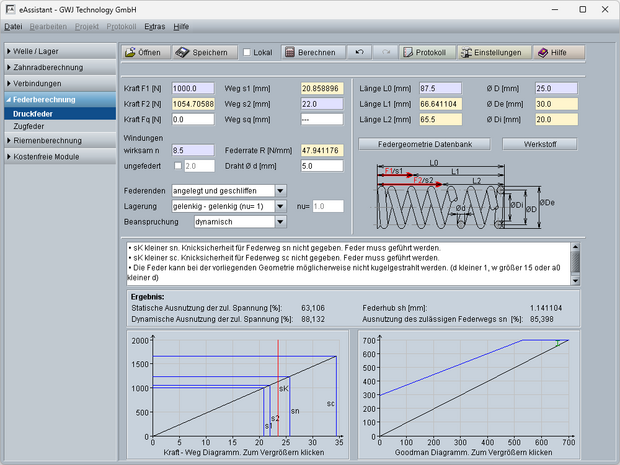This screenshot has width=620, height=465.
Task: Open the Lagerung dropdown list
Action: click(x=280, y=205)
